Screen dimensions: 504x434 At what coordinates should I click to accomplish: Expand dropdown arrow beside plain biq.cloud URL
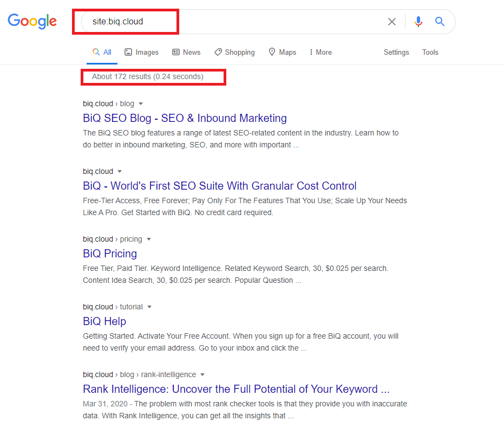tap(120, 171)
